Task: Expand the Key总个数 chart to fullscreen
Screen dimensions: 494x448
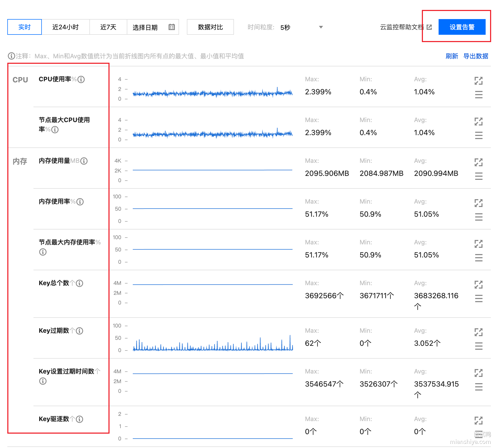Action: (x=478, y=285)
